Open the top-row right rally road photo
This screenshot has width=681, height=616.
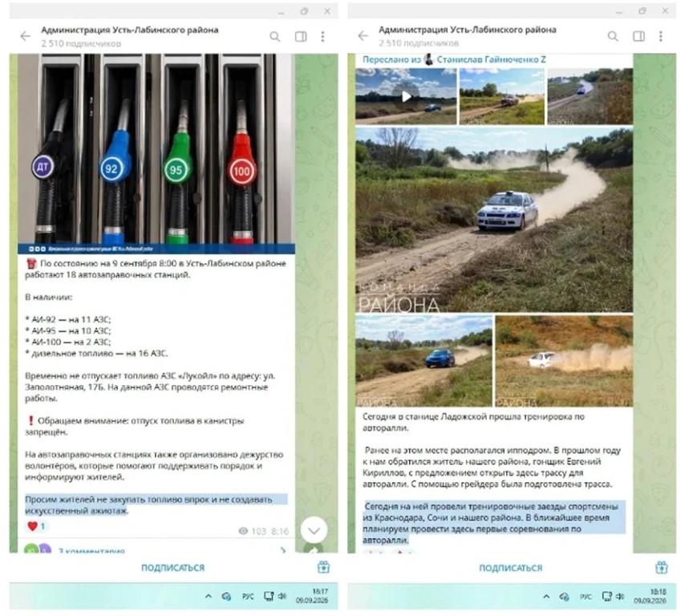pos(590,96)
